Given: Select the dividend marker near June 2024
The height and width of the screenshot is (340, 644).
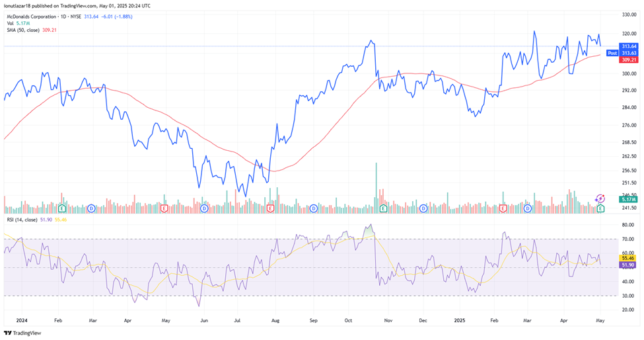Looking at the screenshot, I should pyautogui.click(x=204, y=208).
